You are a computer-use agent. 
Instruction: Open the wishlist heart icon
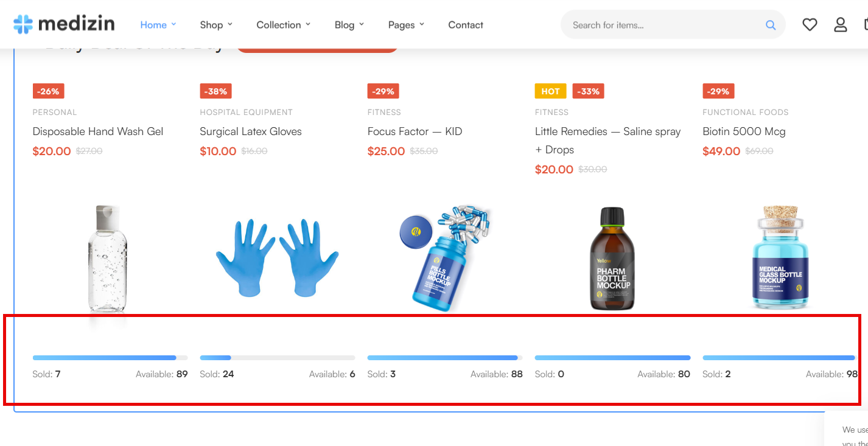(810, 24)
